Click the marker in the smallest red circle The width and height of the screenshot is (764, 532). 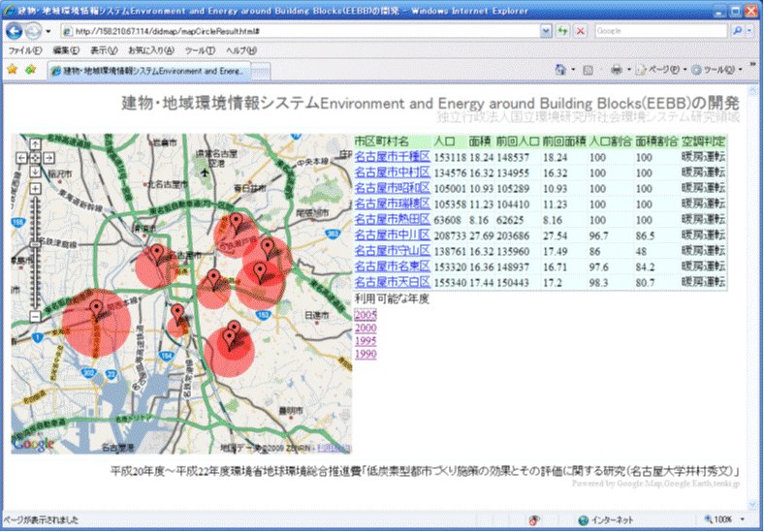pyautogui.click(x=177, y=315)
